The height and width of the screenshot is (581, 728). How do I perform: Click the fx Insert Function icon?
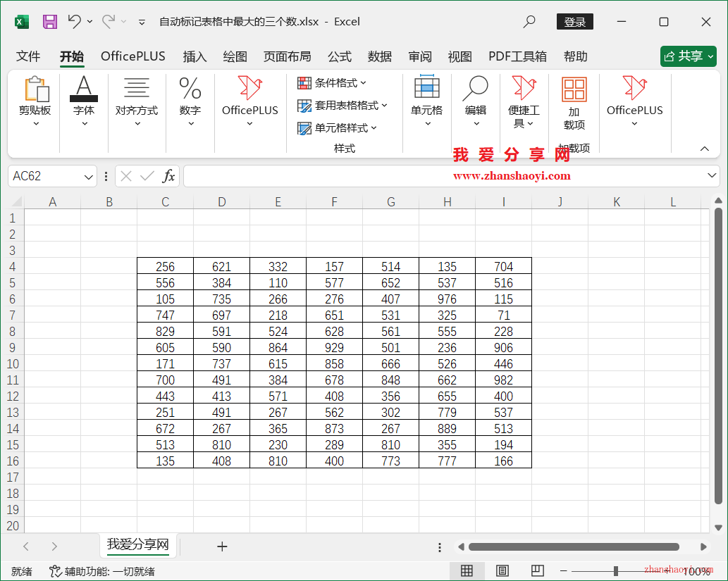(168, 176)
